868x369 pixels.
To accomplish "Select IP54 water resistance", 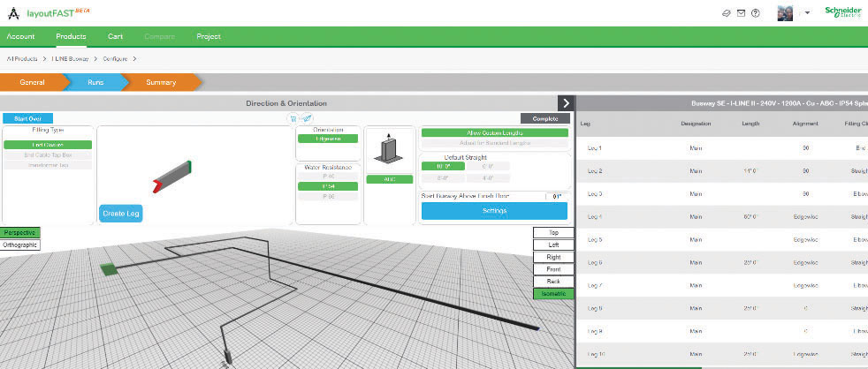I will click(x=328, y=186).
